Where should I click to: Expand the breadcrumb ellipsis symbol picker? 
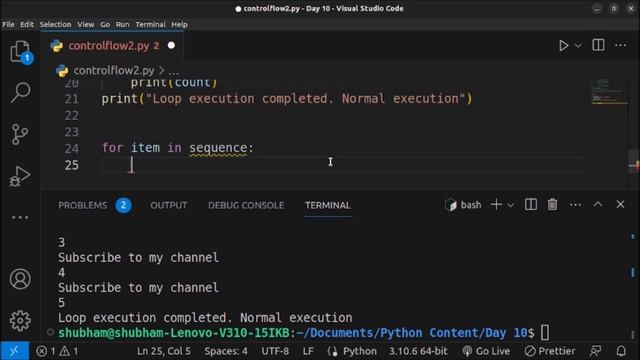(x=173, y=71)
